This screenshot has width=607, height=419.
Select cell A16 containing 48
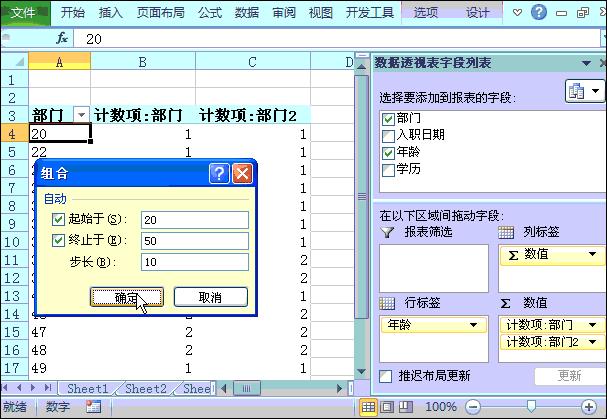59,350
